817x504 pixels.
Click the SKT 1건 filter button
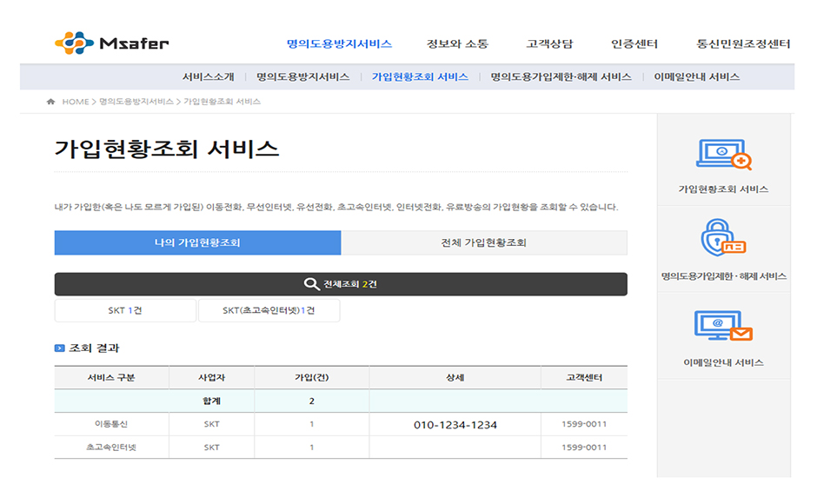pos(126,309)
